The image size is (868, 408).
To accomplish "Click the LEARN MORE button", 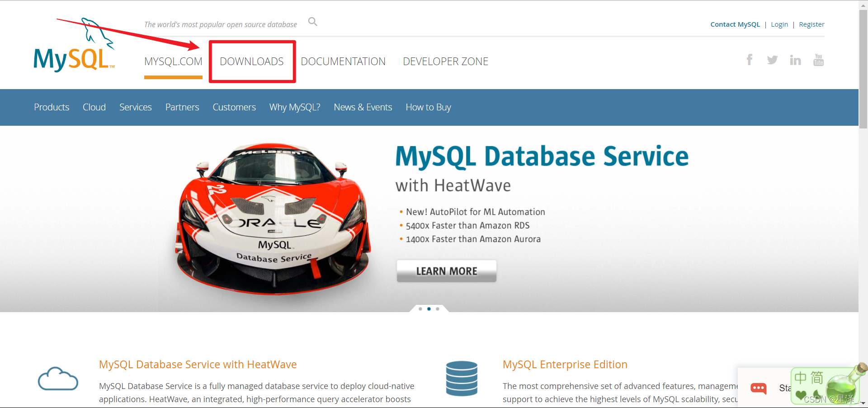I will (447, 271).
